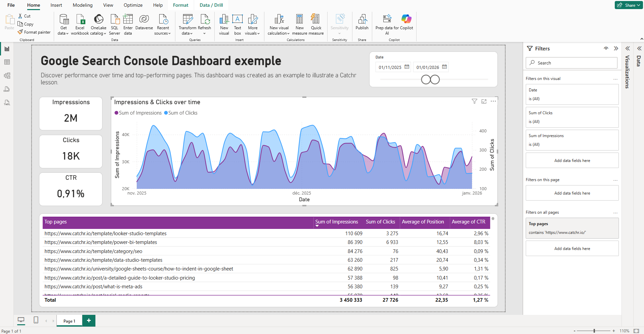Click the Publish button
Screen dimensions: 644x334
(362, 24)
